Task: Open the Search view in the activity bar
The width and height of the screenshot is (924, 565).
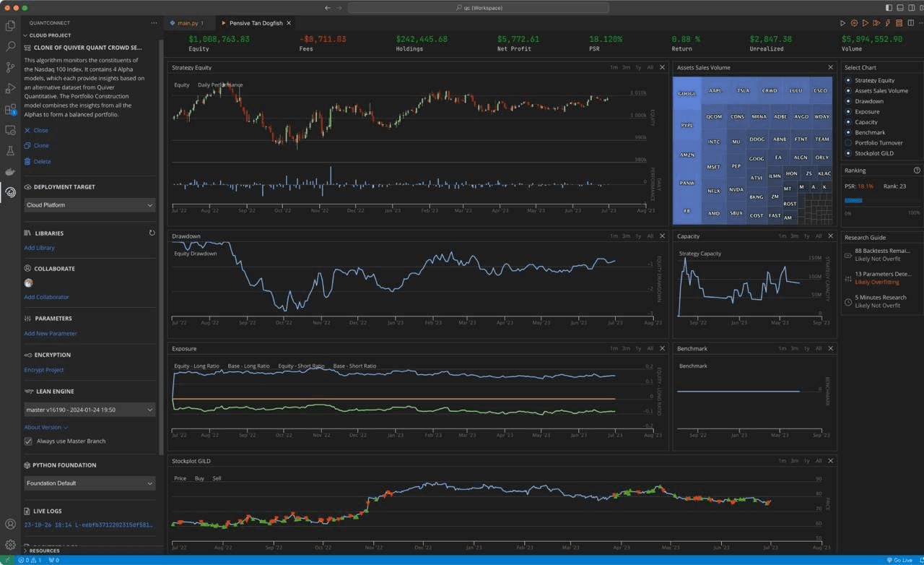Action: (10, 47)
